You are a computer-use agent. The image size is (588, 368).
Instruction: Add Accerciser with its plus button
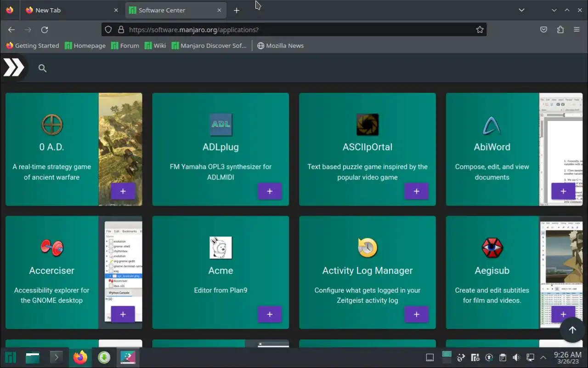[123, 314]
